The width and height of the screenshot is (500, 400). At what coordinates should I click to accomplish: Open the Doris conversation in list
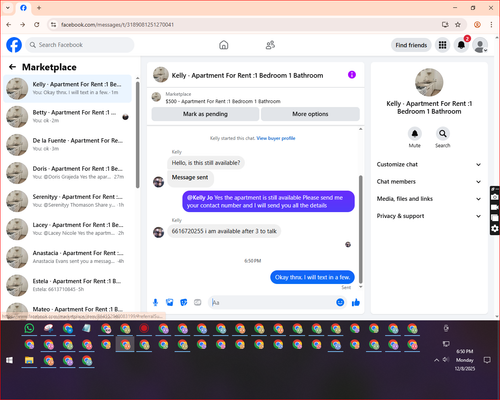(x=68, y=173)
